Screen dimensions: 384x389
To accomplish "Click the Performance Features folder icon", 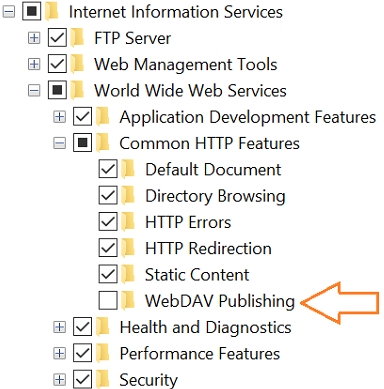I will tap(103, 353).
